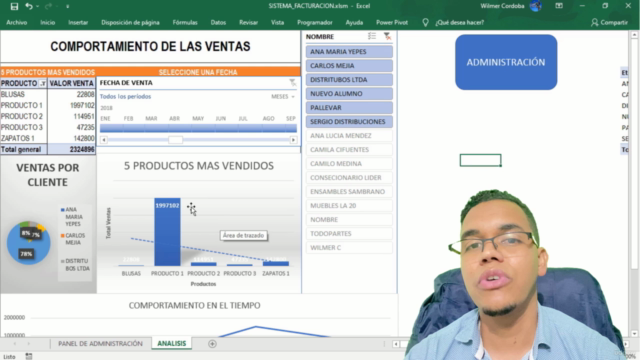Open the Datos ribbon tab

(x=218, y=22)
